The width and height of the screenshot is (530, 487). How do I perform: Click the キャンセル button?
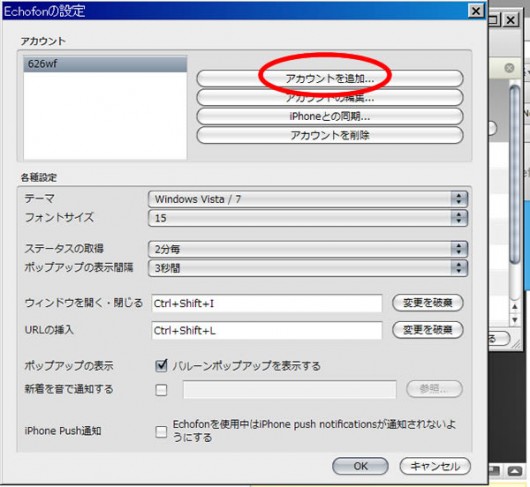point(435,466)
